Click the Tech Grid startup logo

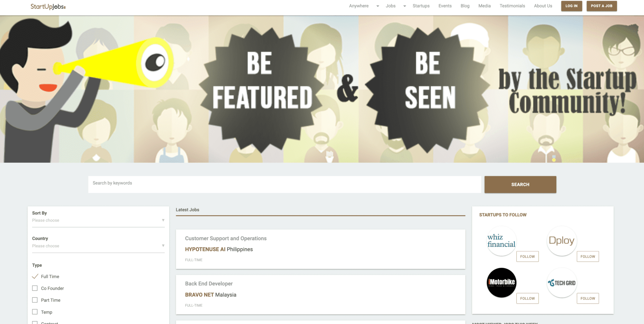point(562,283)
